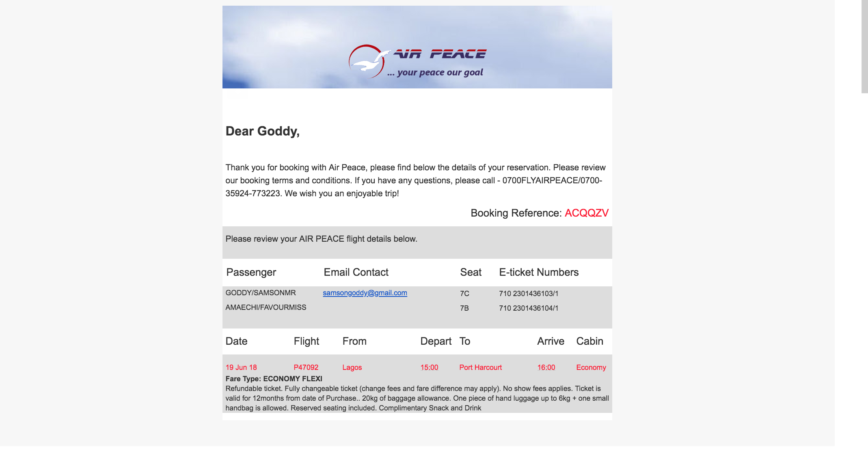Click e-ticket number 710 2301436104/1
The width and height of the screenshot is (868, 451).
pyautogui.click(x=529, y=308)
